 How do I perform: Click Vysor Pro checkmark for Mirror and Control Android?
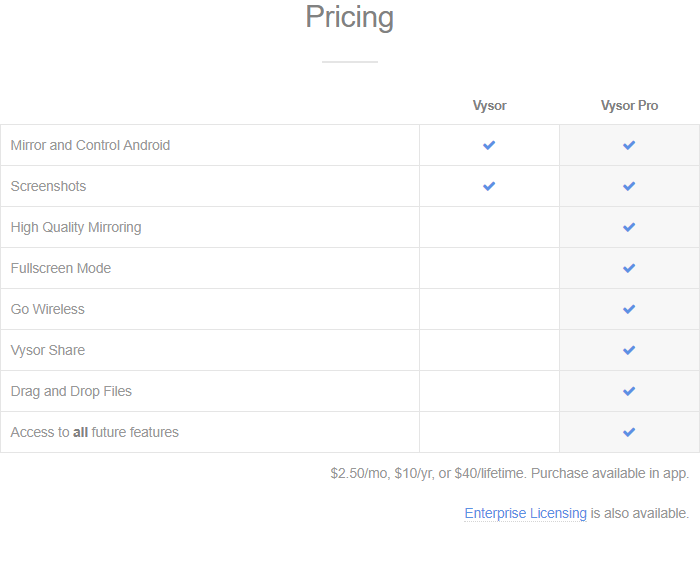coord(629,145)
